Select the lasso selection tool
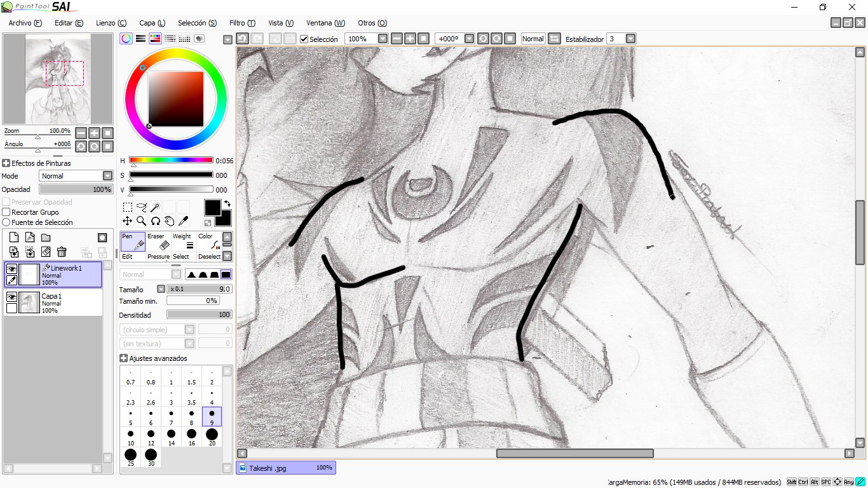 (x=141, y=207)
